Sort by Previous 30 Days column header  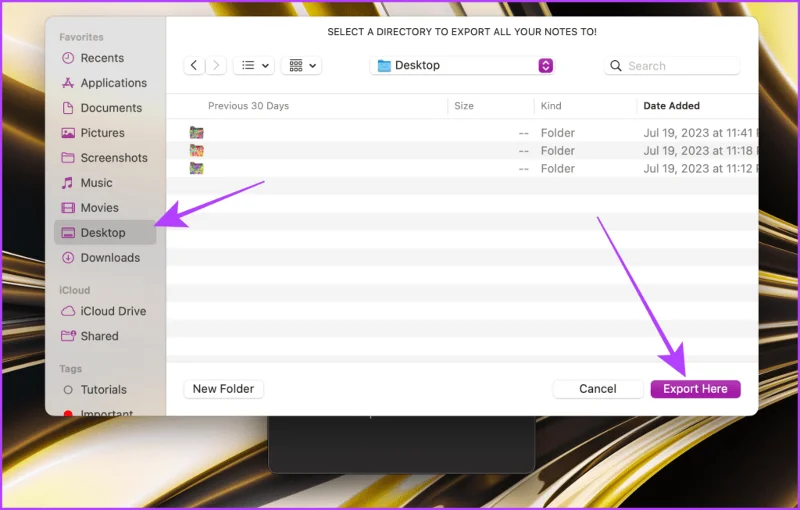coord(248,106)
